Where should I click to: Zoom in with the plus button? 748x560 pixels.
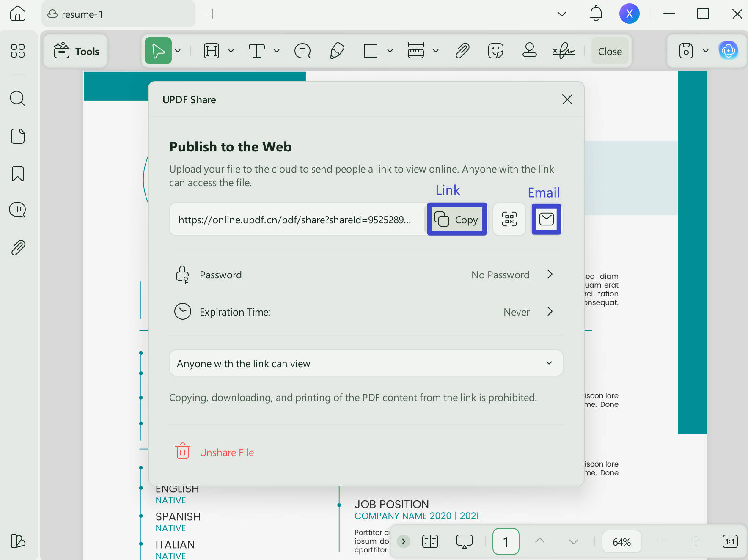point(696,541)
